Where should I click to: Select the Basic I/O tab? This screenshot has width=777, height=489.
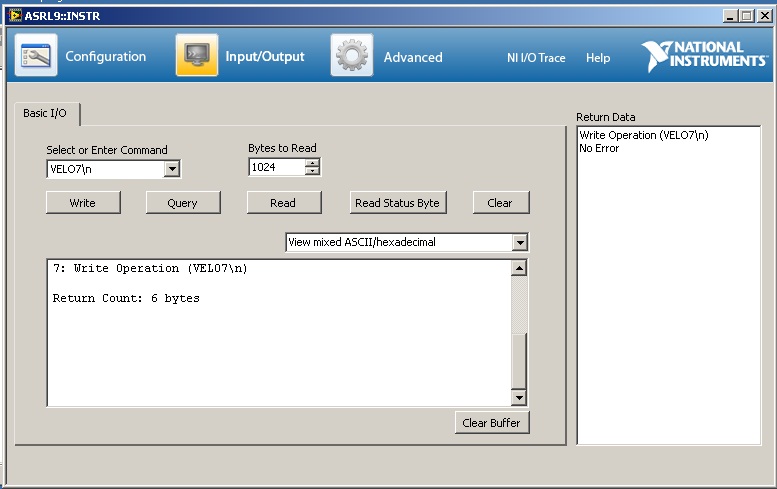[45, 113]
